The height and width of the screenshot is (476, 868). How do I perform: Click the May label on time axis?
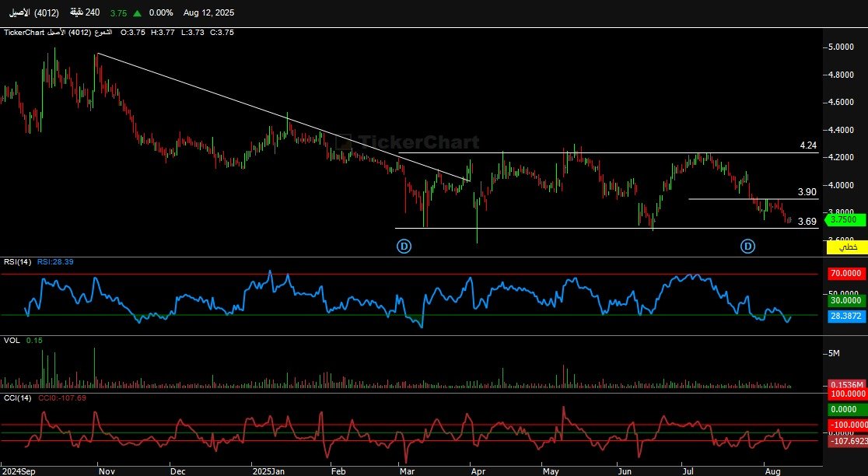[551, 471]
